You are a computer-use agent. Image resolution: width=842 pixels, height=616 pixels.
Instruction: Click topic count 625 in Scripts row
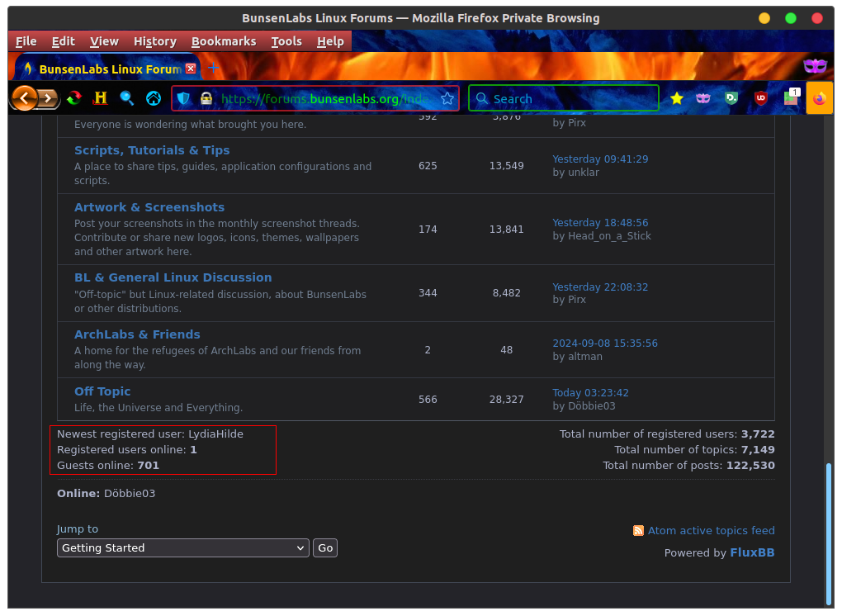pos(428,166)
